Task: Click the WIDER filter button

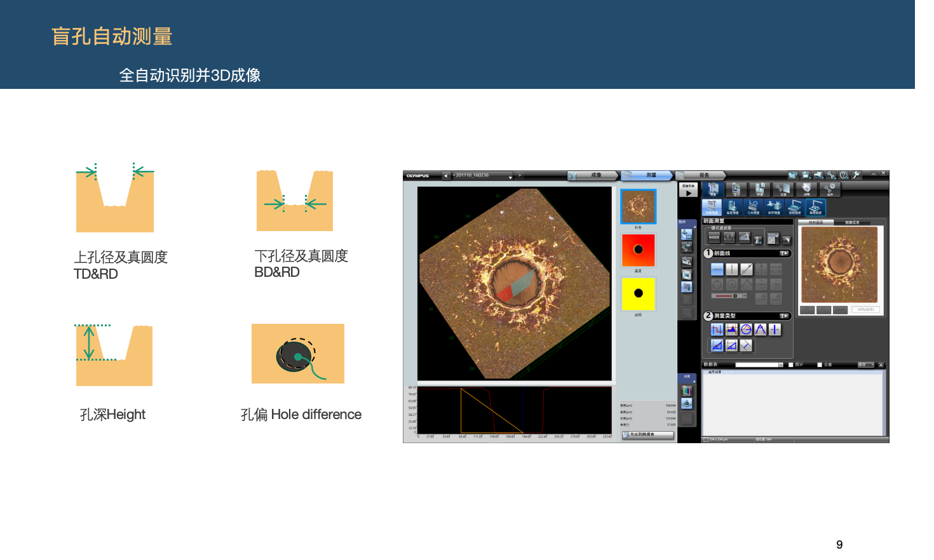Action: tap(714, 237)
